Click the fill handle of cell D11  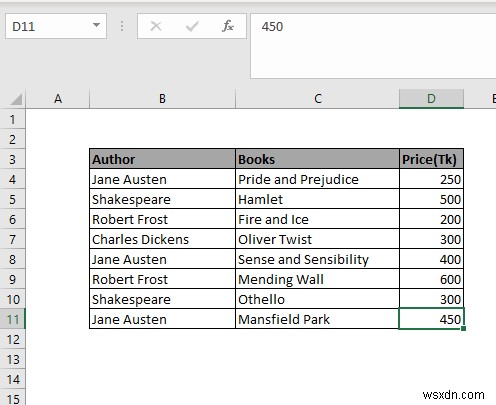463,329
